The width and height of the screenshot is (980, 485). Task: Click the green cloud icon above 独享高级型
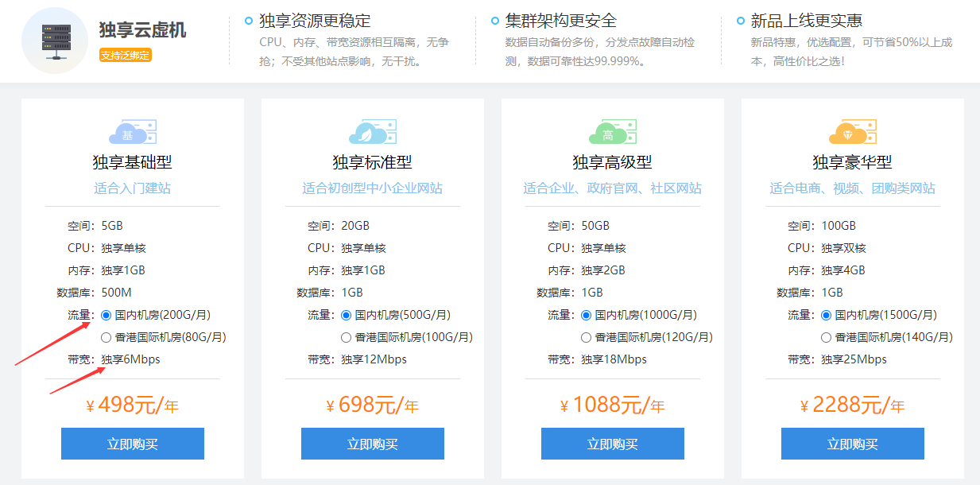pyautogui.click(x=612, y=132)
